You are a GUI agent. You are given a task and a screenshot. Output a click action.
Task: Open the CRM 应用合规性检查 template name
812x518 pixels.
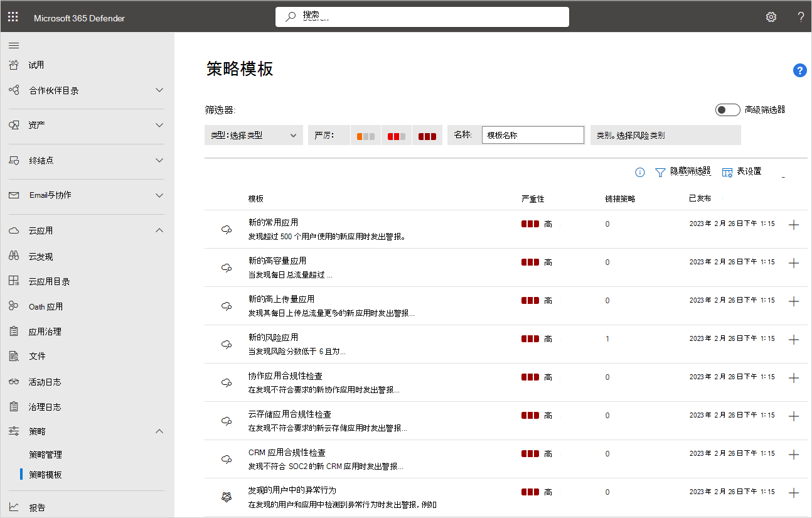[287, 452]
